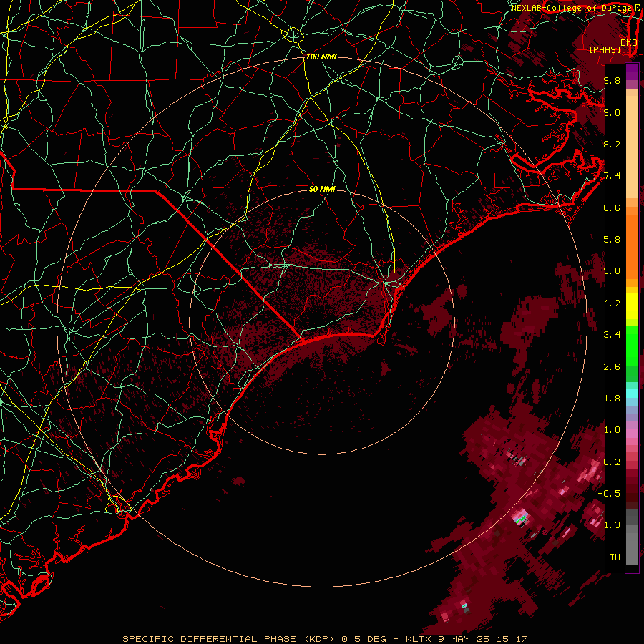Pick the purple segment atop the color bar
The width and height of the screenshot is (644, 644).
tap(632, 72)
